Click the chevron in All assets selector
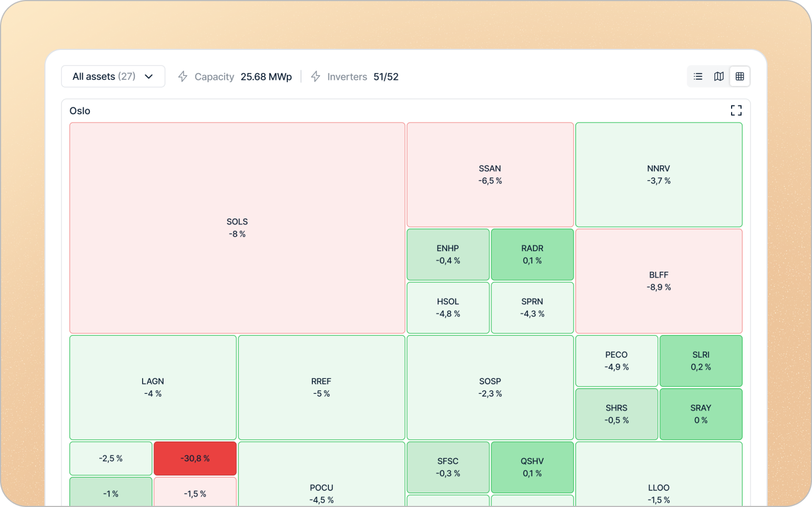 (x=149, y=77)
